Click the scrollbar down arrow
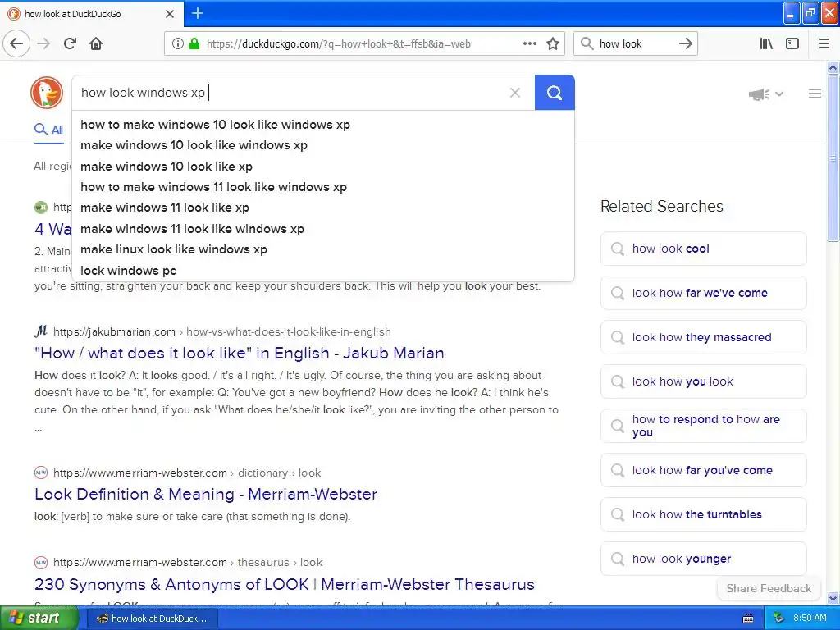This screenshot has height=630, width=840. [x=833, y=598]
